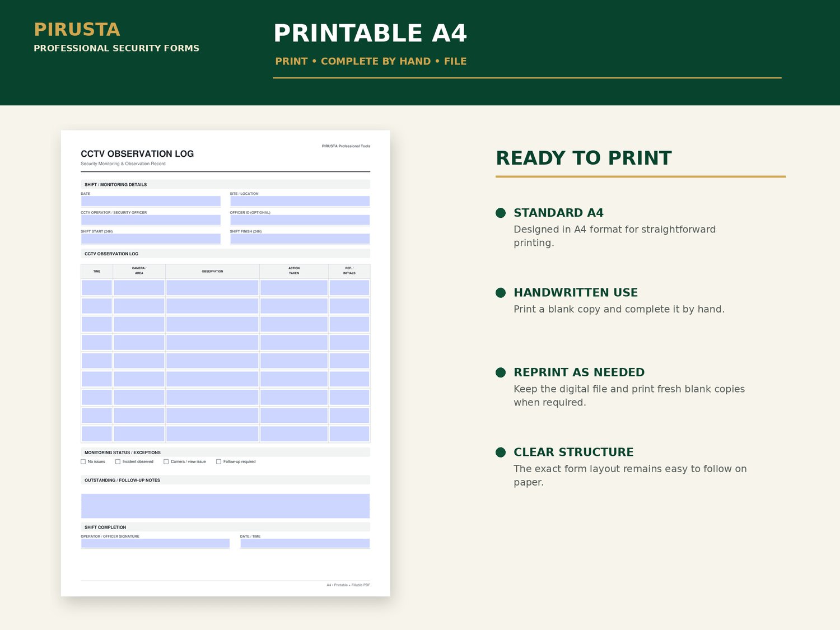The width and height of the screenshot is (840, 630).
Task: Click the ACTION TAKEN column header
Action: (x=294, y=271)
